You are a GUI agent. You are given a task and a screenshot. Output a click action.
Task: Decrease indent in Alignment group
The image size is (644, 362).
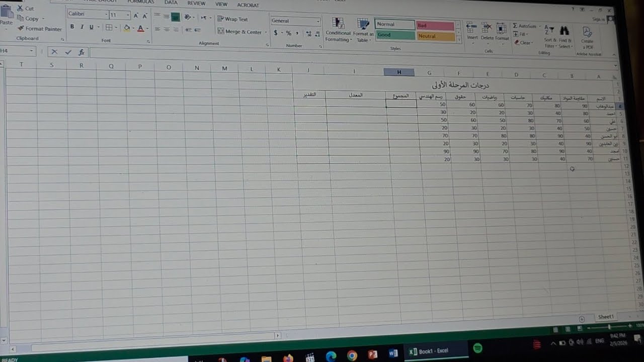[x=188, y=30]
